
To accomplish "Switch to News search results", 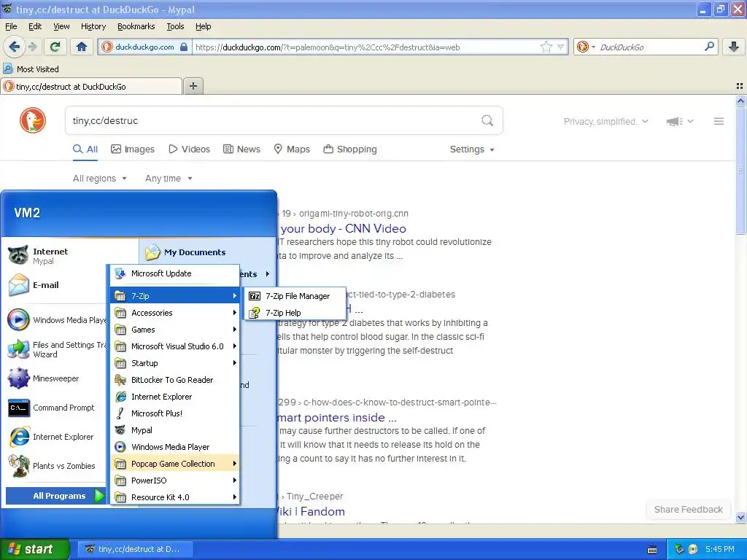I will [x=241, y=149].
